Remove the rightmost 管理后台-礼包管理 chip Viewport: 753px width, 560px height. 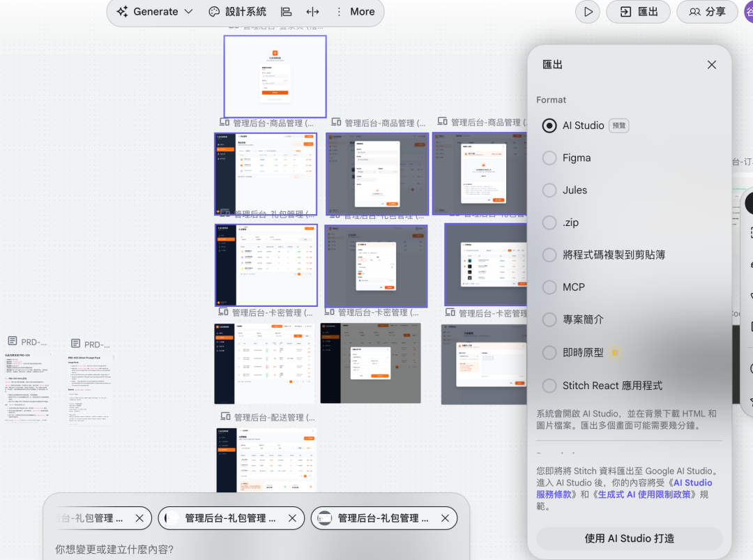[445, 518]
